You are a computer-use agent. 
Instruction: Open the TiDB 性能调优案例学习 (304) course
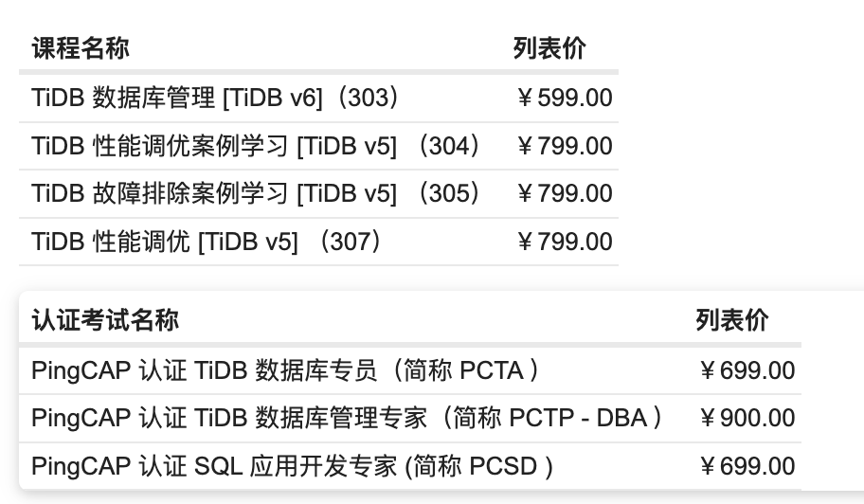(x=256, y=146)
